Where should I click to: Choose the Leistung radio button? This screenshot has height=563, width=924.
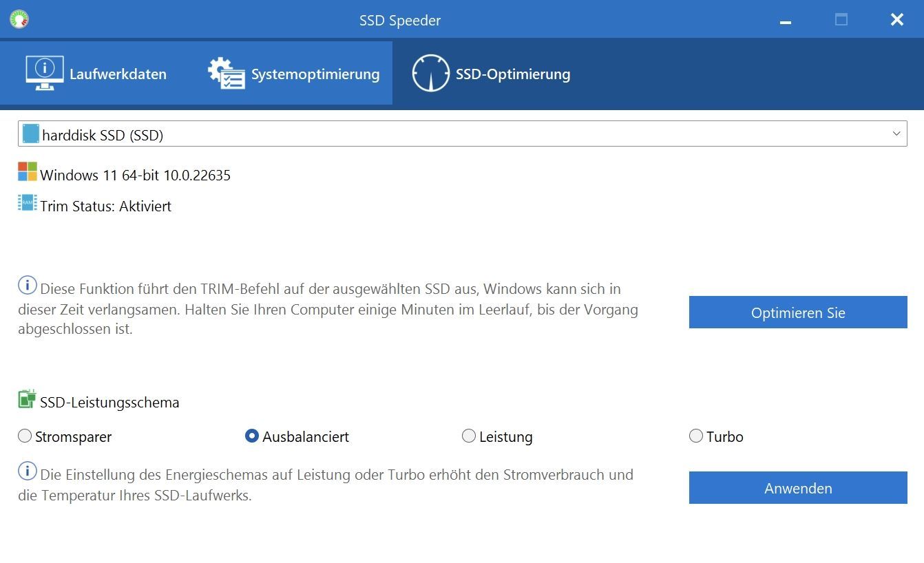[469, 436]
